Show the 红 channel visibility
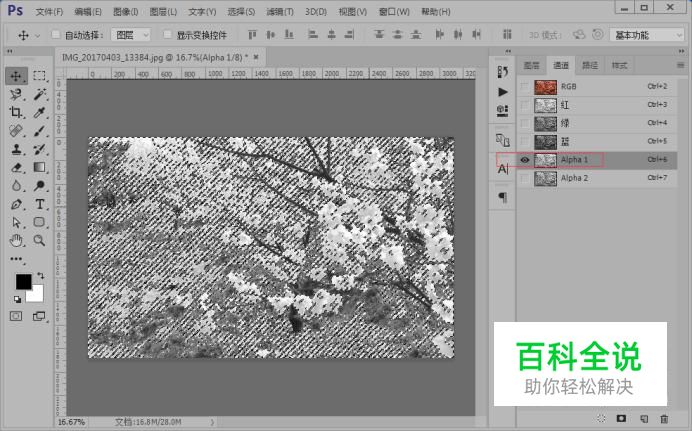Screen dimensions: 692x431 click(524, 105)
